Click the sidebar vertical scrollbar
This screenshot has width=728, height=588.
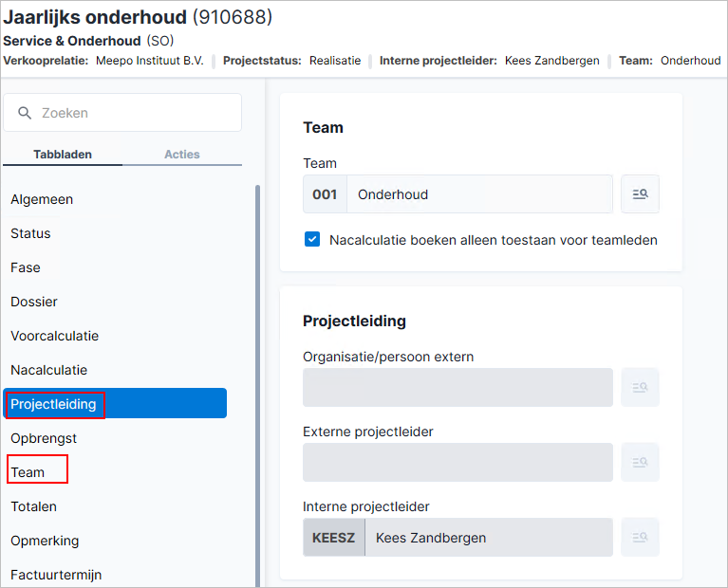(257, 386)
